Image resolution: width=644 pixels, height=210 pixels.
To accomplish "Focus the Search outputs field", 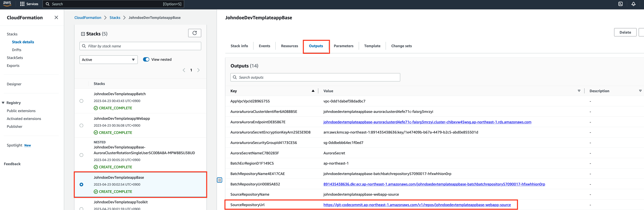I will [x=315, y=77].
